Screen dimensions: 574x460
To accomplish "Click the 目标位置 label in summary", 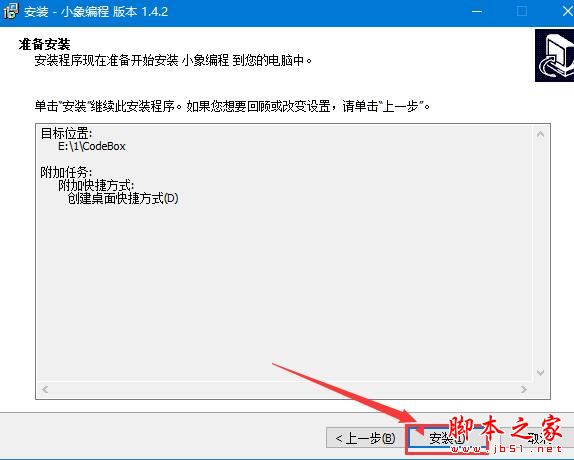I will pyautogui.click(x=66, y=133).
